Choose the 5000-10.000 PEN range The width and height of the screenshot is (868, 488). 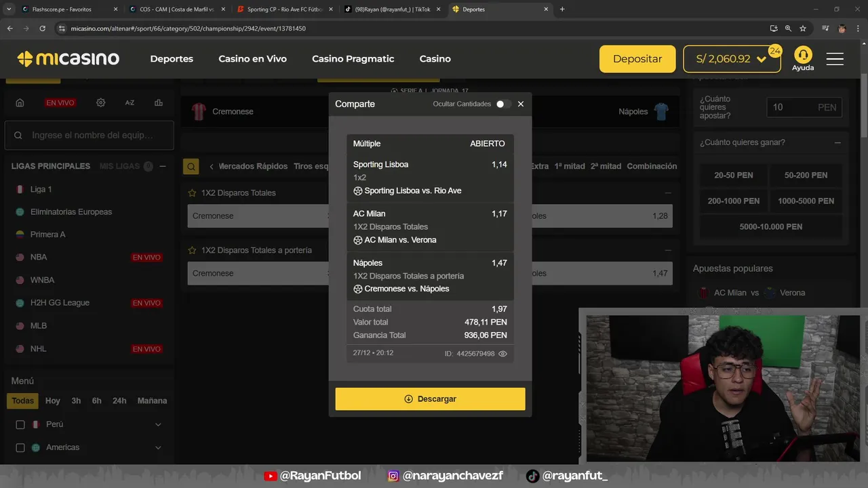point(770,226)
